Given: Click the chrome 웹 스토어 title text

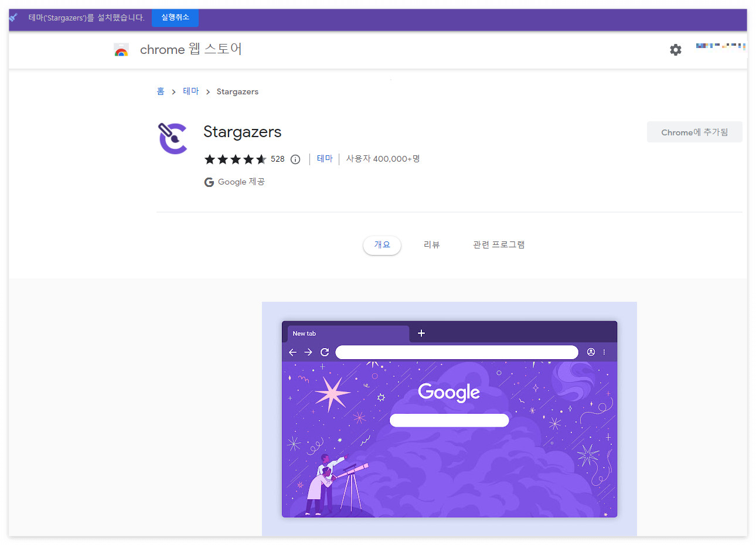Looking at the screenshot, I should coord(191,49).
